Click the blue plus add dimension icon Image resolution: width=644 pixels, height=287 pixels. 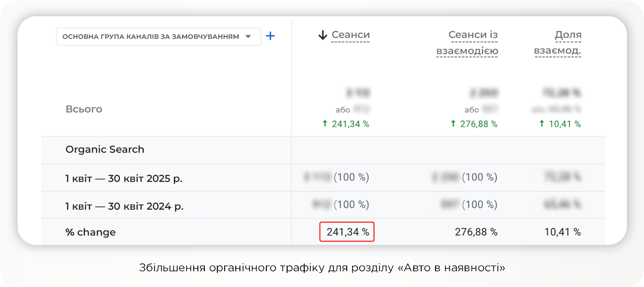click(270, 36)
